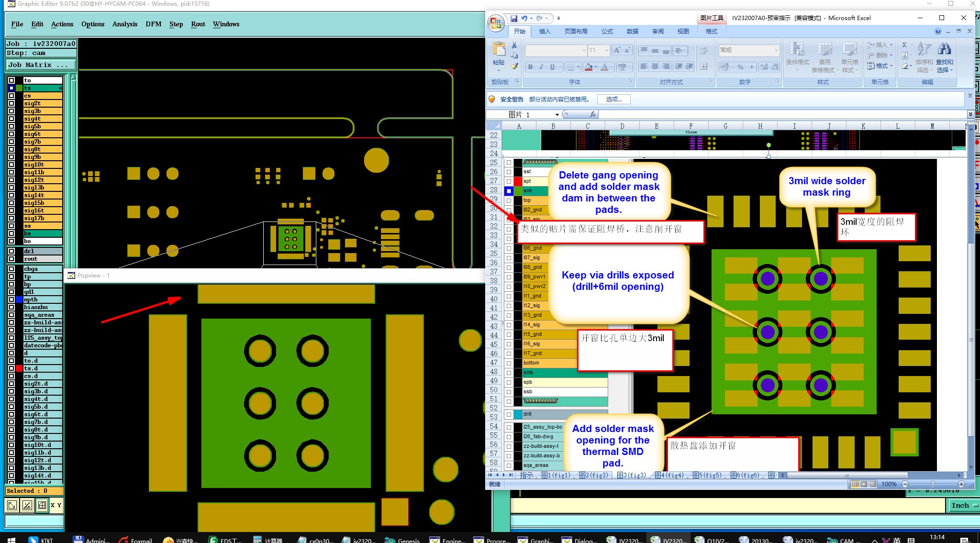
Task: Expand the formula bar chevron
Action: [970, 114]
